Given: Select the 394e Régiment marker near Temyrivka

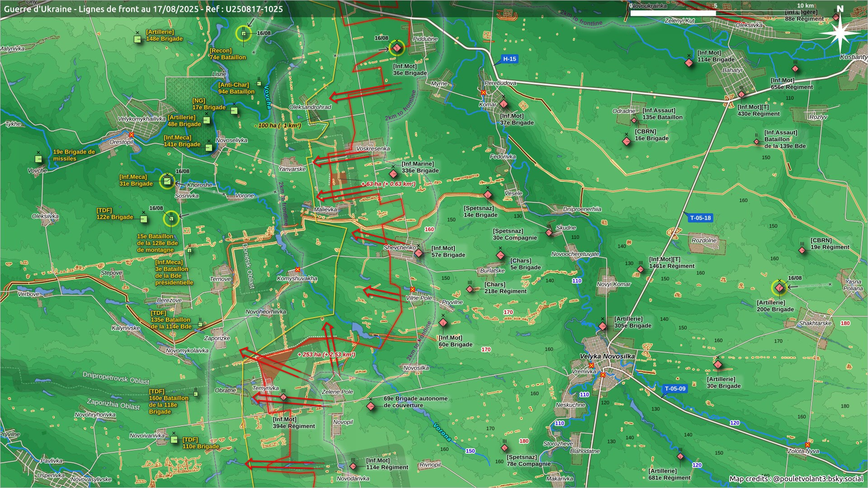Looking at the screenshot, I should pos(283,398).
